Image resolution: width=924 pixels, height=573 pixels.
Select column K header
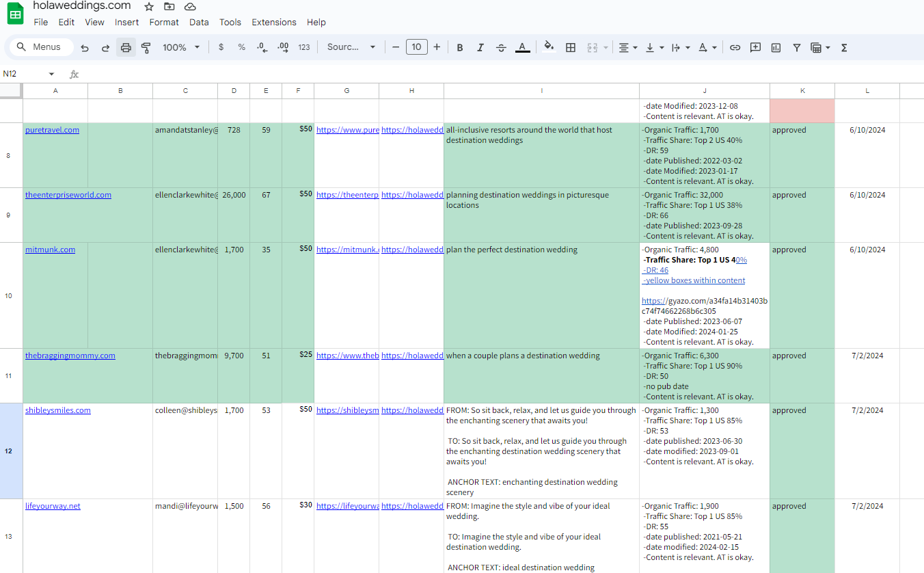click(x=802, y=91)
